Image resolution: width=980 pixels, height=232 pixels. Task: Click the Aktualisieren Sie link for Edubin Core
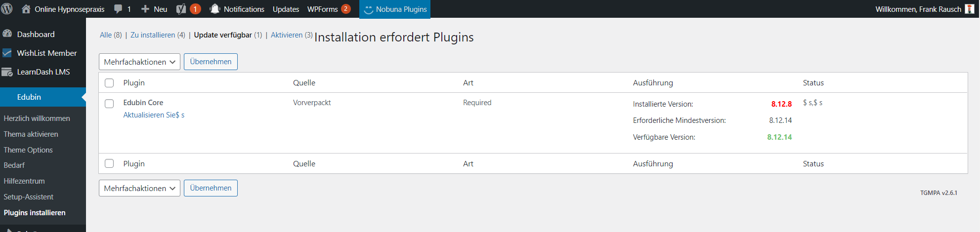point(154,115)
